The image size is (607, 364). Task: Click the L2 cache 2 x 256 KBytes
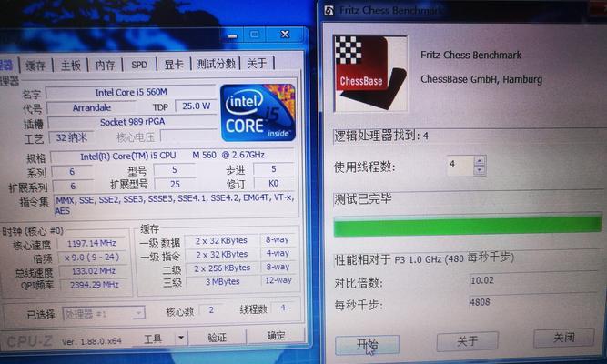point(222,268)
